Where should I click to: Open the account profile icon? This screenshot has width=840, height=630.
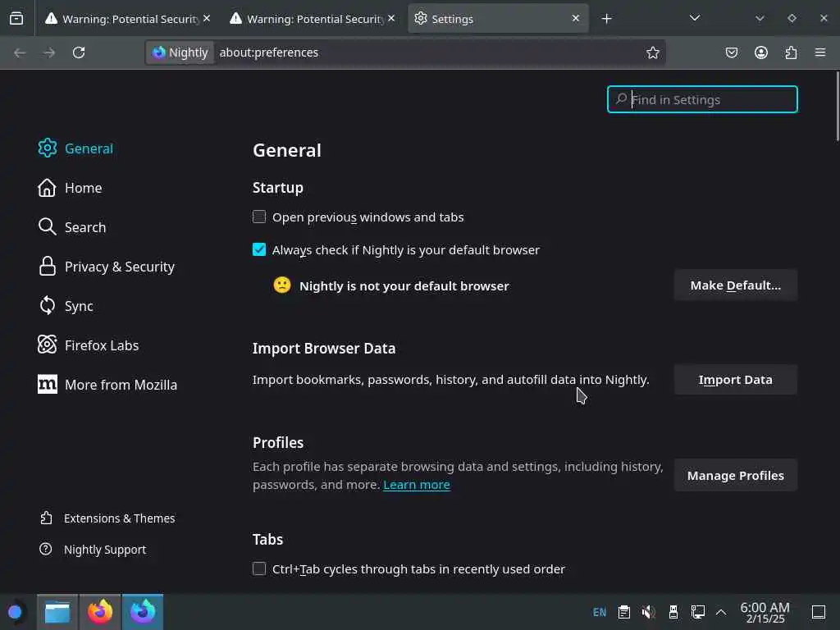pyautogui.click(x=761, y=52)
